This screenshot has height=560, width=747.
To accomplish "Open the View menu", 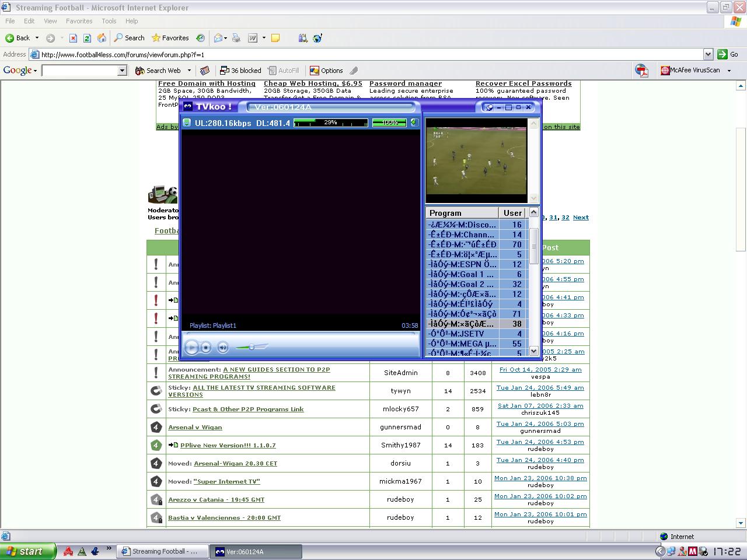I will 50,21.
